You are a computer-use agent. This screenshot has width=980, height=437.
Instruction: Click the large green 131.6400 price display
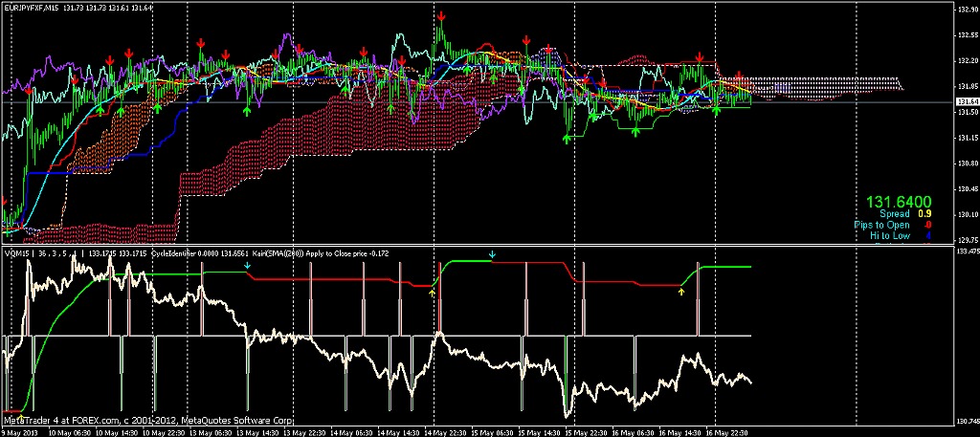(x=899, y=203)
